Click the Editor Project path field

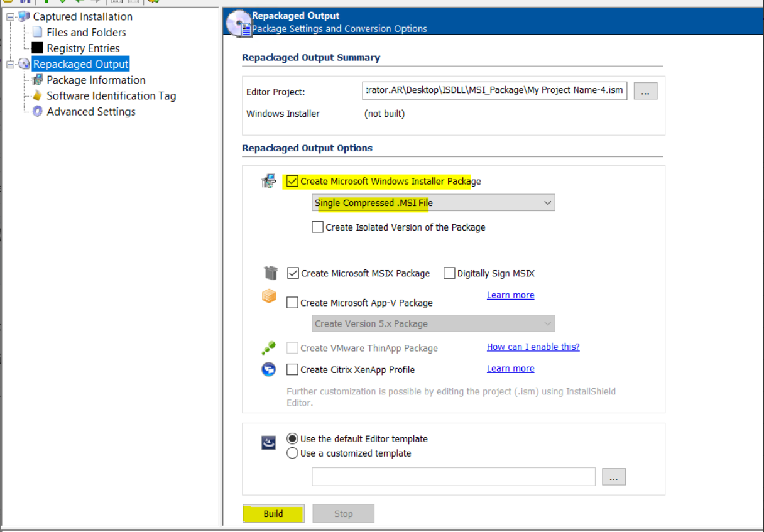(x=494, y=90)
